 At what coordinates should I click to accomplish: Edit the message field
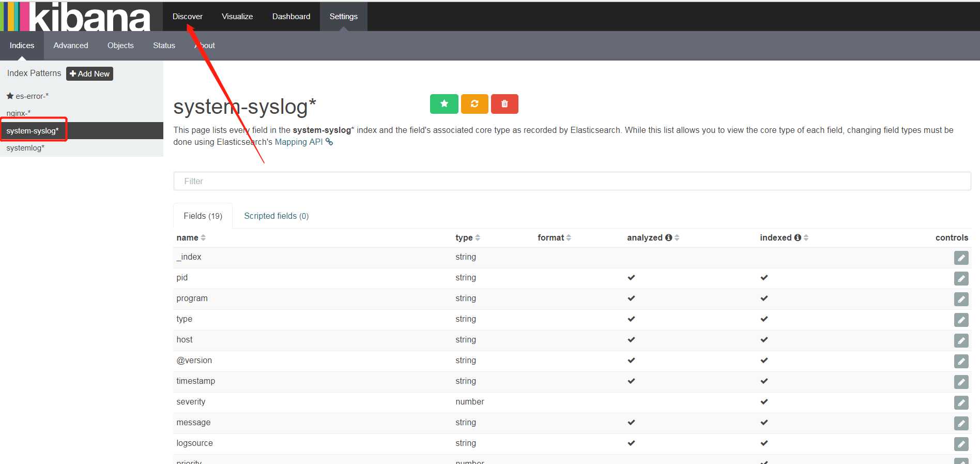pyautogui.click(x=961, y=423)
